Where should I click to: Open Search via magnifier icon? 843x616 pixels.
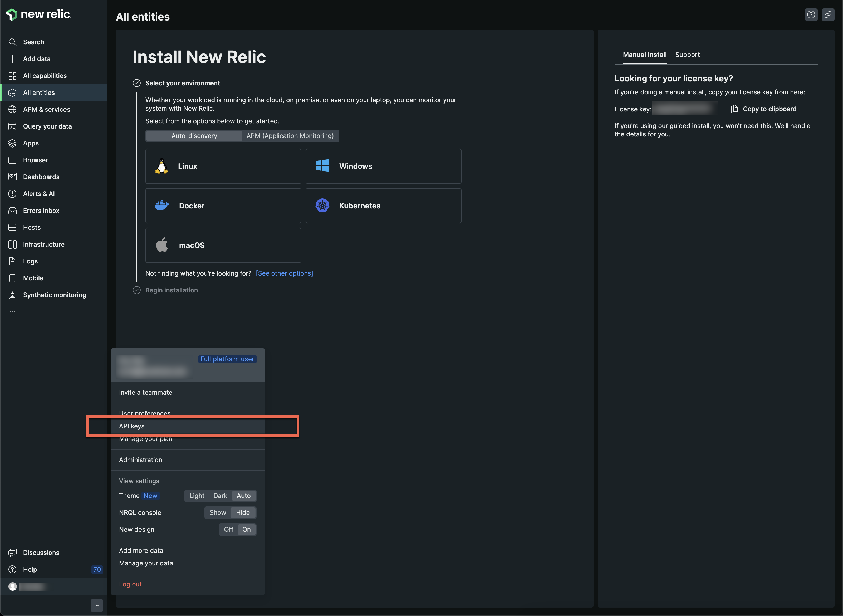point(12,42)
